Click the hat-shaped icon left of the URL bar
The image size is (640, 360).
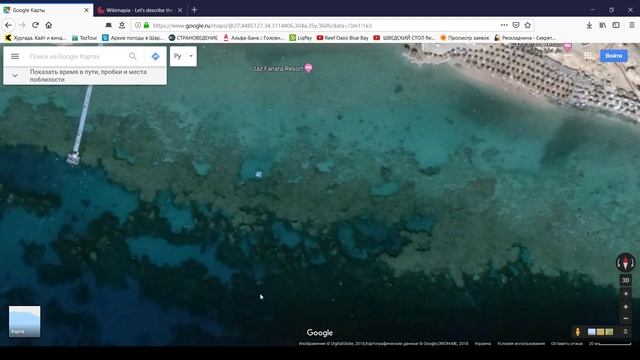tap(109, 25)
